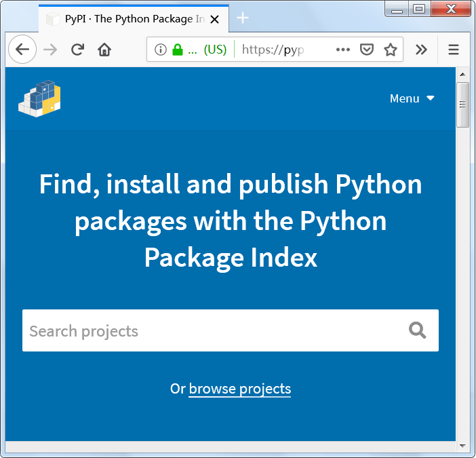Maximize the Firefox window
The width and height of the screenshot is (476, 458).
419,9
